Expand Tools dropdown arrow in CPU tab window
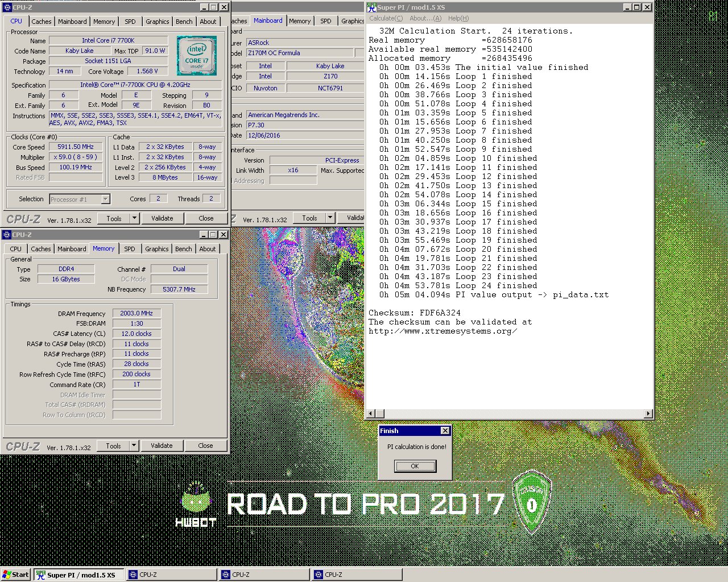The height and width of the screenshot is (582, 728). [x=135, y=218]
